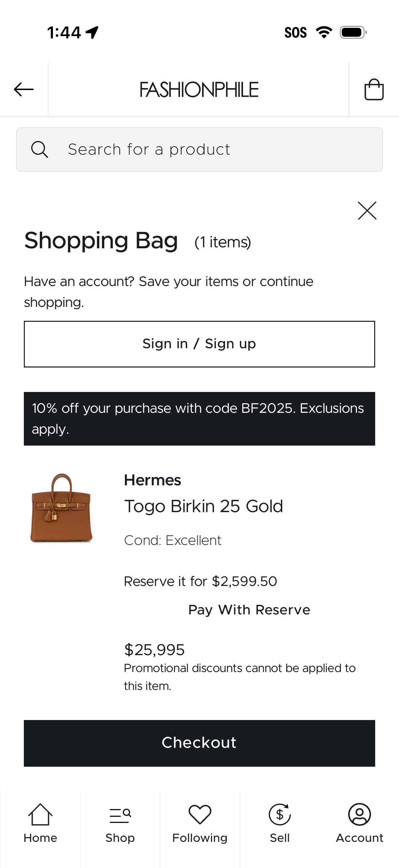
Task: Tap the Account profile icon
Action: (359, 814)
